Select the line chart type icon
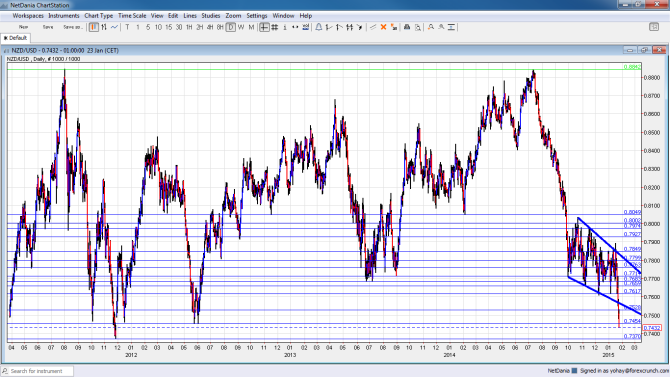This screenshot has width=670, height=377. click(114, 27)
